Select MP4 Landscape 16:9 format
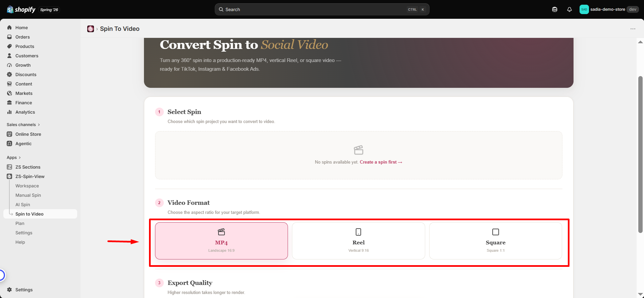 pos(221,241)
